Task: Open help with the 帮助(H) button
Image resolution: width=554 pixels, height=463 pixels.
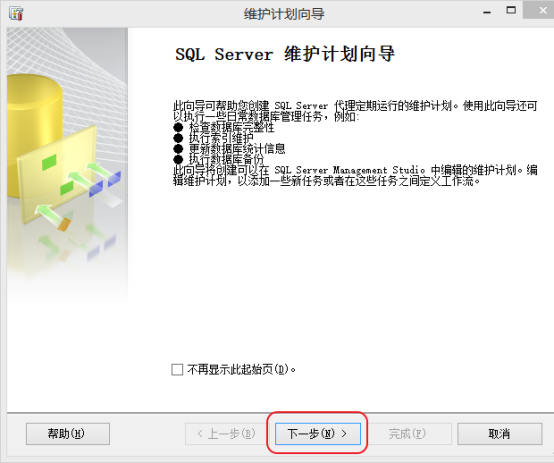Action: click(x=67, y=434)
